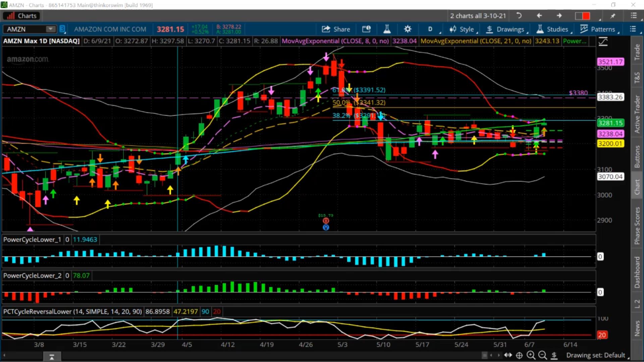The width and height of the screenshot is (644, 362).
Task: Click the AMAZON COM INC COM company name
Action: point(110,29)
